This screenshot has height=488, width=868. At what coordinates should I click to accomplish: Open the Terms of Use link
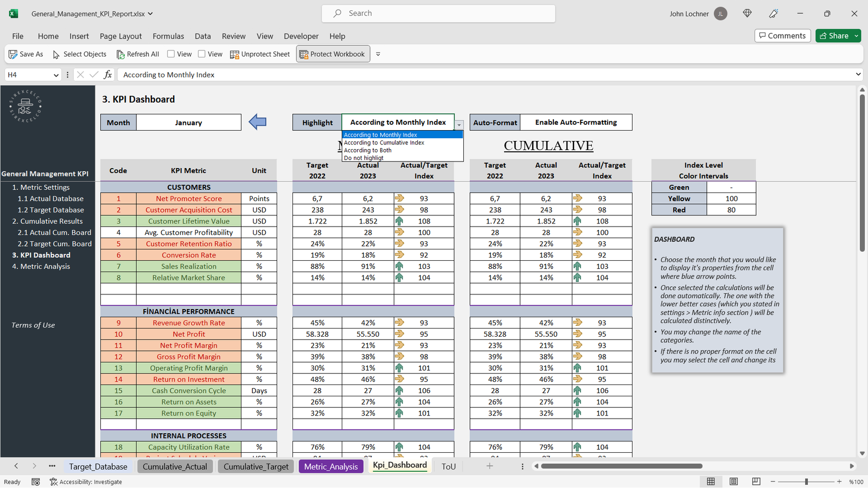pos(33,325)
